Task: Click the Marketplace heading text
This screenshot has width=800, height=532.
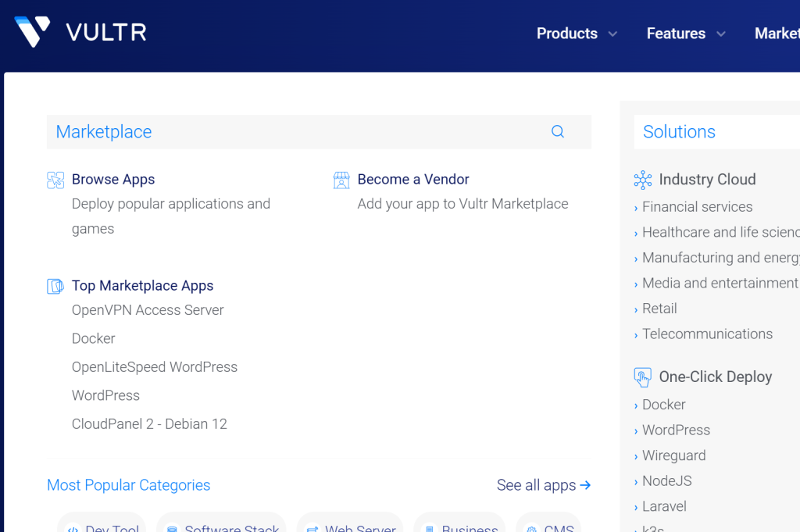Action: [x=104, y=132]
